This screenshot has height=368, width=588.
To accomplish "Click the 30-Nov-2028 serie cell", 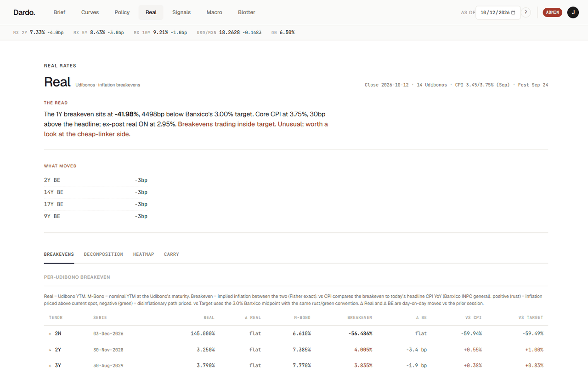I will click(108, 350).
